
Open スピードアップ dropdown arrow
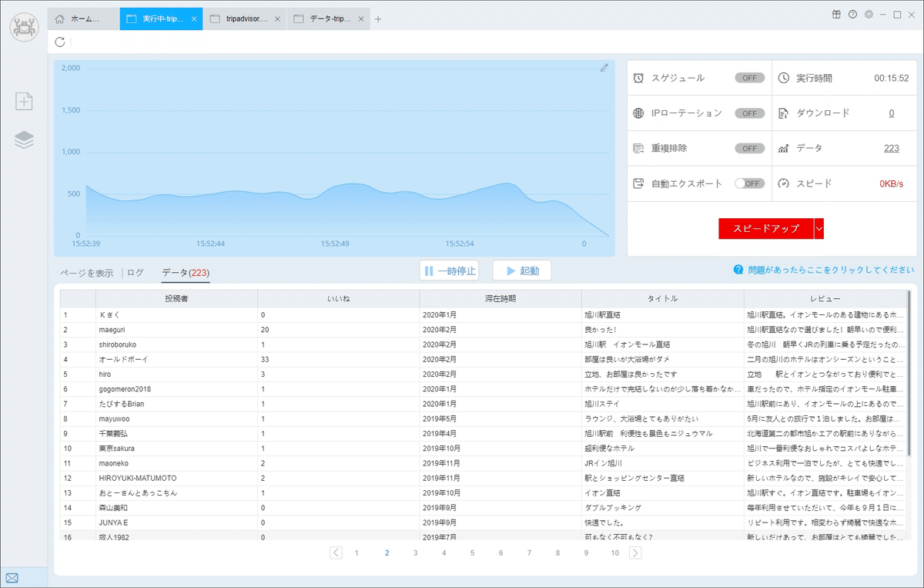click(819, 228)
